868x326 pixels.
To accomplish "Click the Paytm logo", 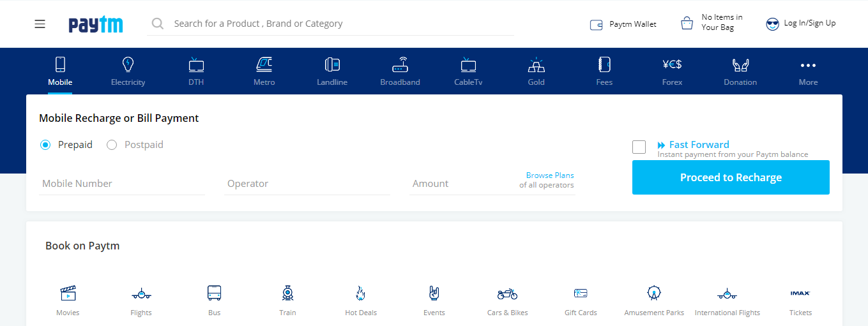I will [96, 24].
